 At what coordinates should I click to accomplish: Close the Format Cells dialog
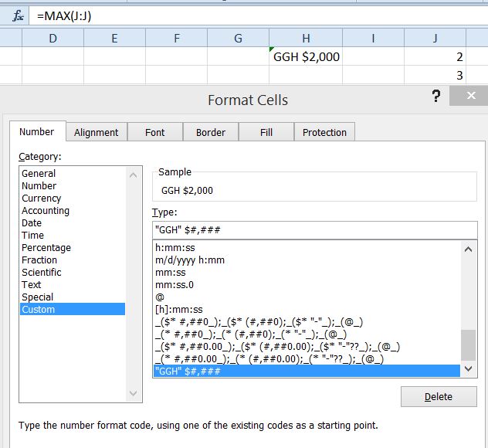[x=468, y=96]
